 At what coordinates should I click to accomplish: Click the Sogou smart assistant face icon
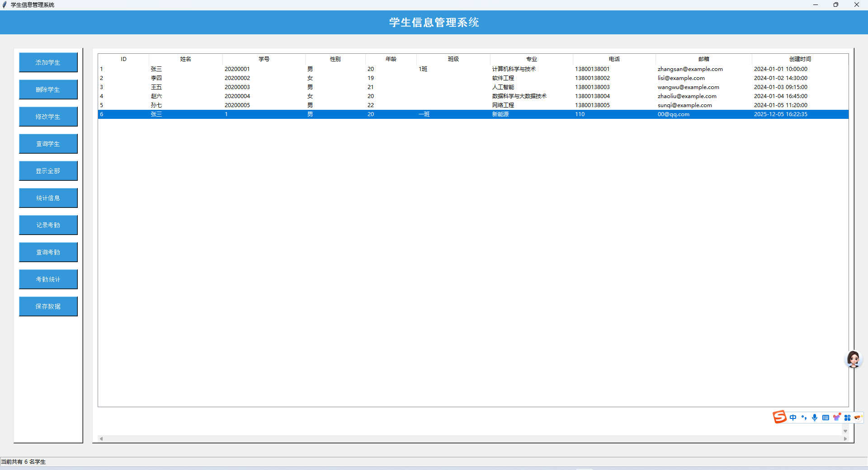858,417
